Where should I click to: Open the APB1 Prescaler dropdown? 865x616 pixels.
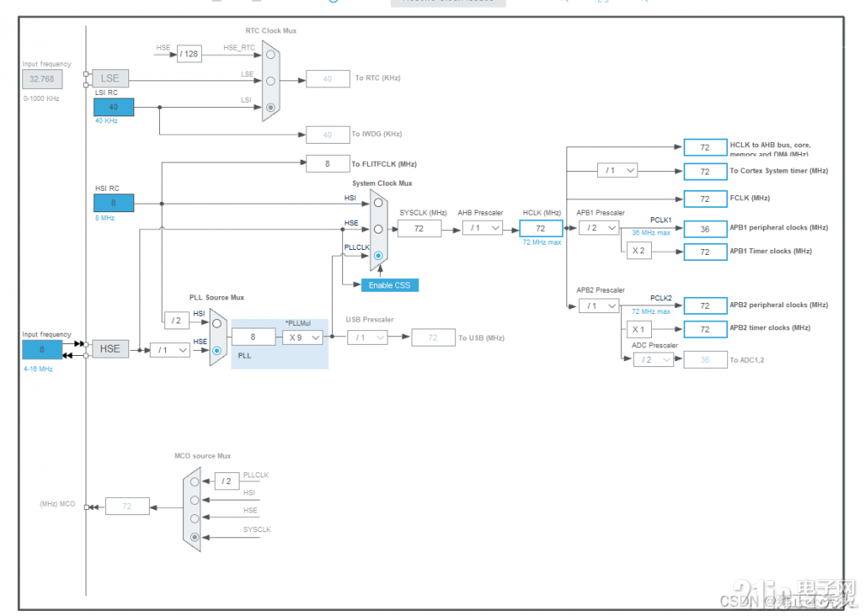click(x=599, y=228)
